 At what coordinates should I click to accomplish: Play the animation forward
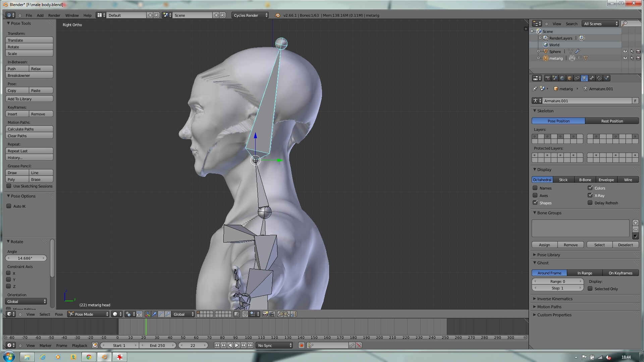pyautogui.click(x=237, y=345)
